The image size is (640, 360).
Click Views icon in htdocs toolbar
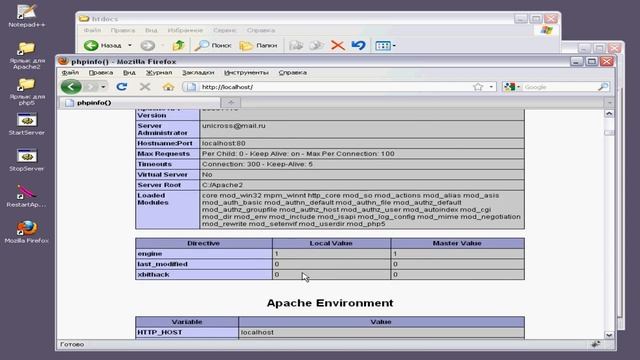(382, 45)
